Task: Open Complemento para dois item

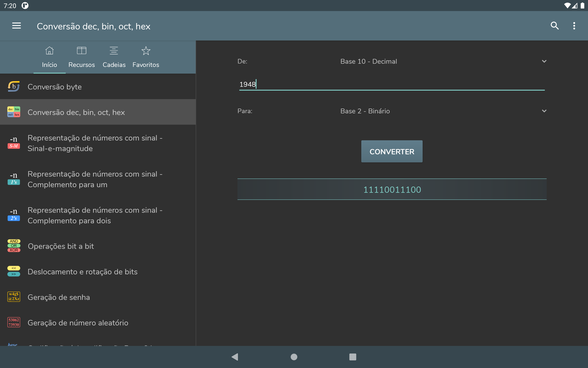Action: point(98,215)
